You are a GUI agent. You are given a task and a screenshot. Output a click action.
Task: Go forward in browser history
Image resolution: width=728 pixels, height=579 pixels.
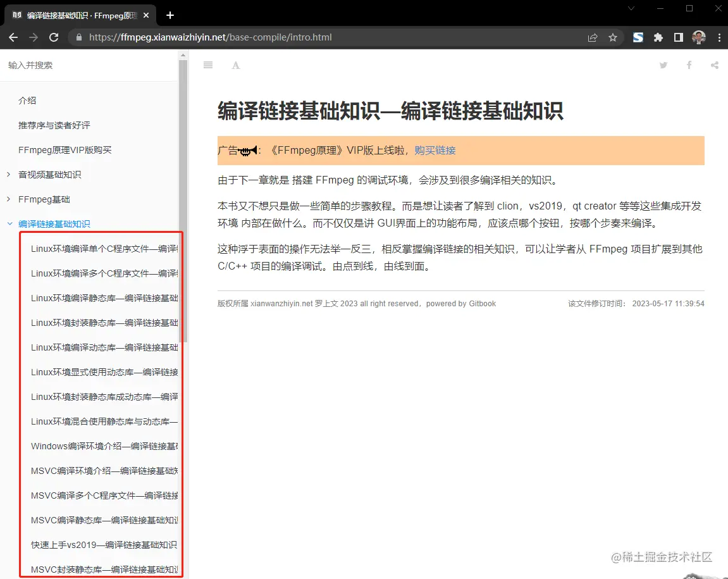pyautogui.click(x=34, y=37)
